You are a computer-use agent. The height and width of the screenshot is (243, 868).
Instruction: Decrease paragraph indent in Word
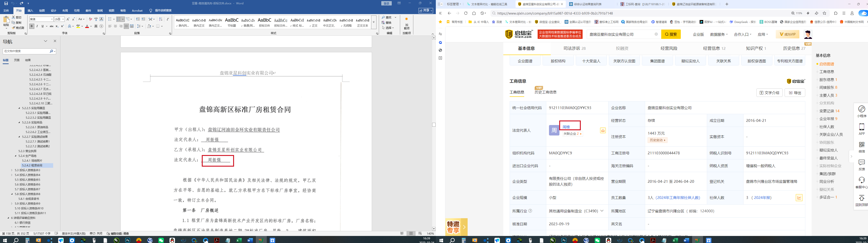[x=138, y=19]
